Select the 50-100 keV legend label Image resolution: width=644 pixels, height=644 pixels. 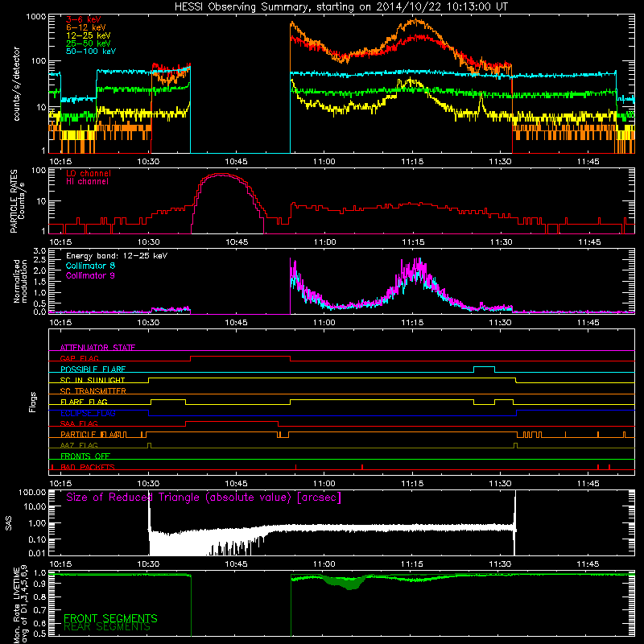[91, 52]
